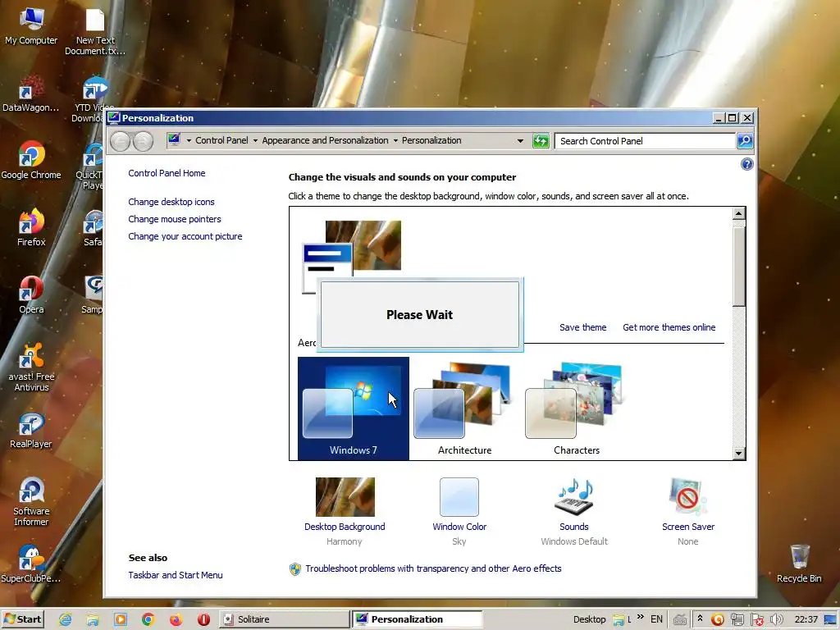Open Screen Saver settings
Viewport: 840px width, 630px height.
coord(688,511)
